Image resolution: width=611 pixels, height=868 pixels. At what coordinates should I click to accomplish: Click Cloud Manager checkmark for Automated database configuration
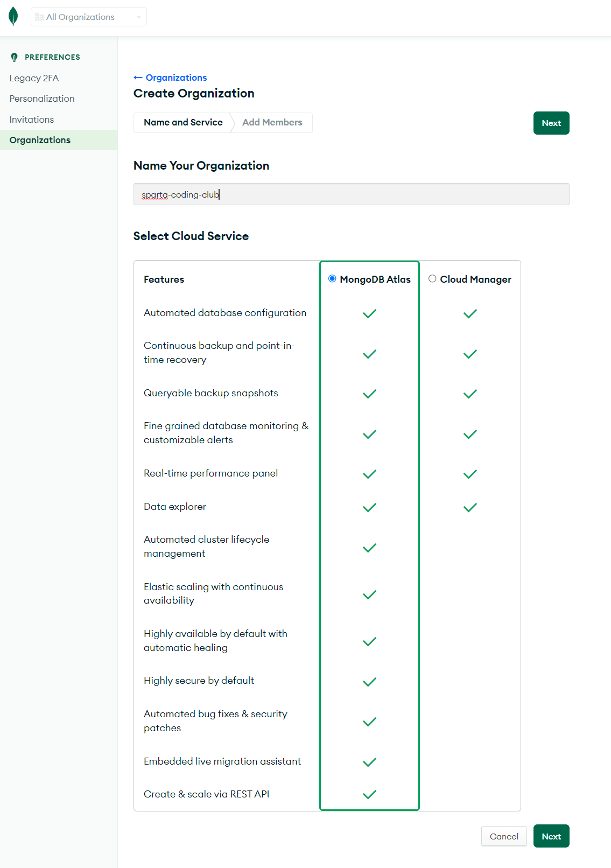[470, 313]
